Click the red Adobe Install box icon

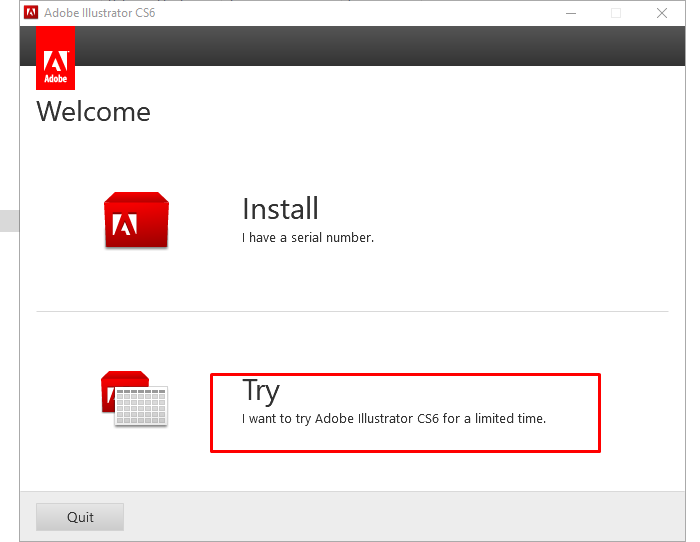pyautogui.click(x=136, y=220)
